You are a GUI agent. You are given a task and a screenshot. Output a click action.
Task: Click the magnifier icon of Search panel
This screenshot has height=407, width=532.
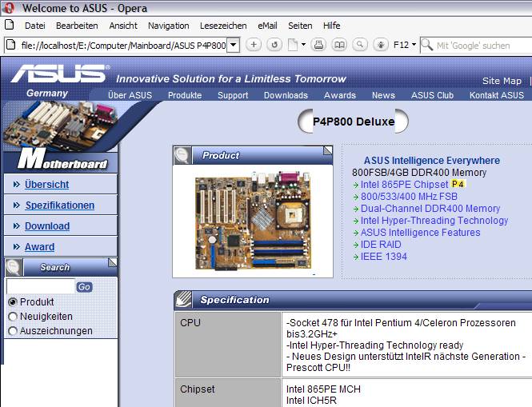(x=14, y=267)
